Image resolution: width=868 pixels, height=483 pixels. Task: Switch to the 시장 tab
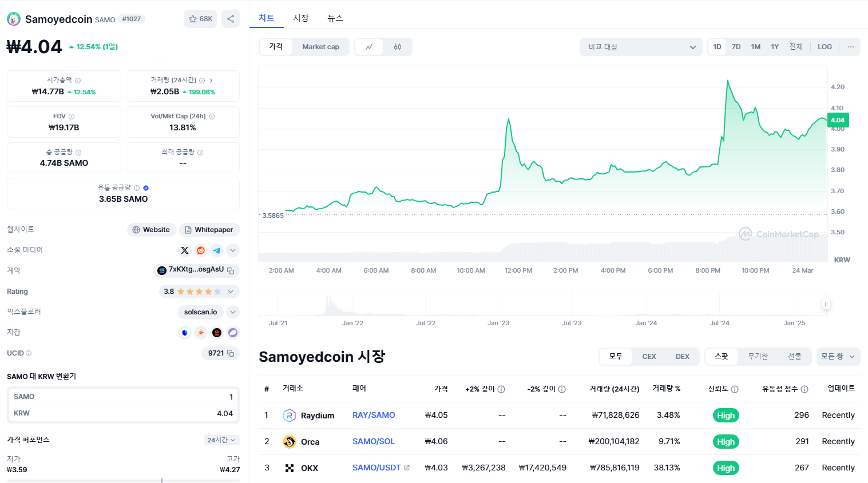[301, 18]
